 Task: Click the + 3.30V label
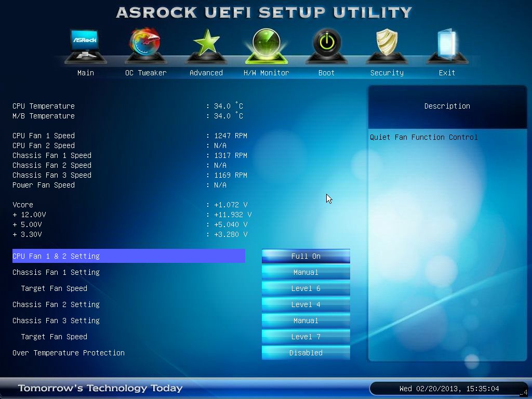(27, 234)
